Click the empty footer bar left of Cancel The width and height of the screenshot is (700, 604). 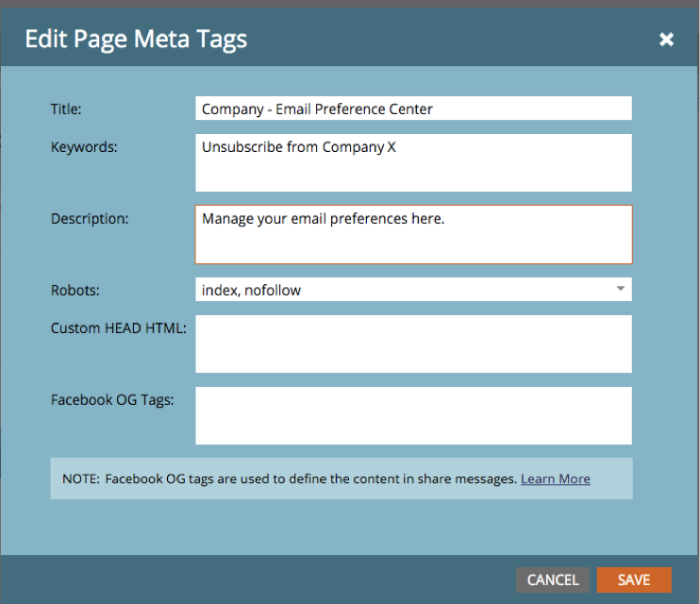point(255,579)
